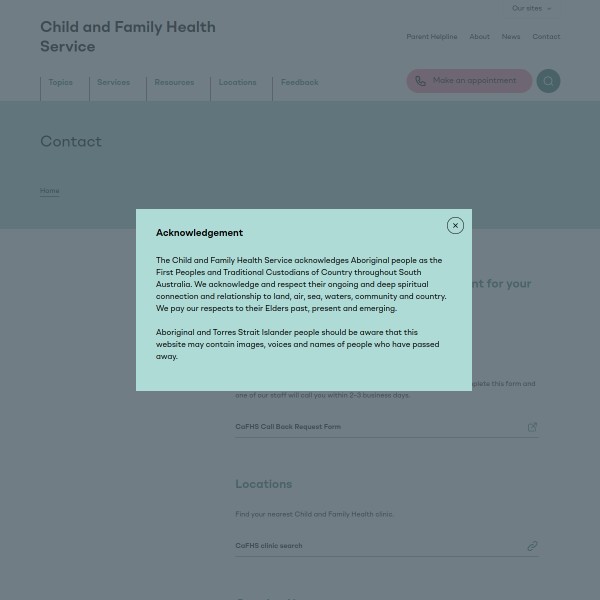This screenshot has width=600, height=600.
Task: Click the phone icon in appointment button
Action: [420, 81]
